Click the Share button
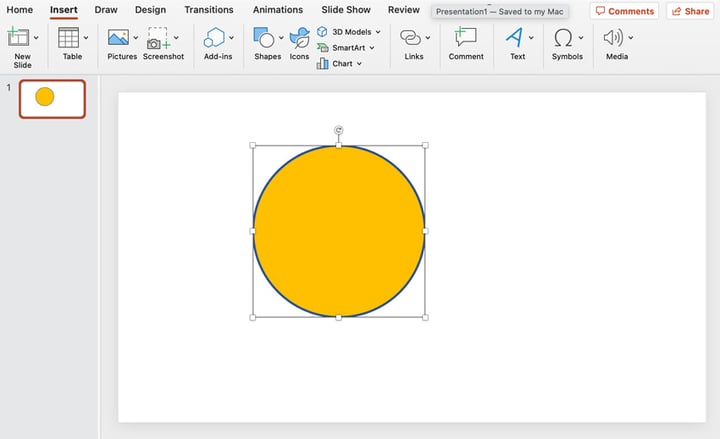 click(x=689, y=11)
